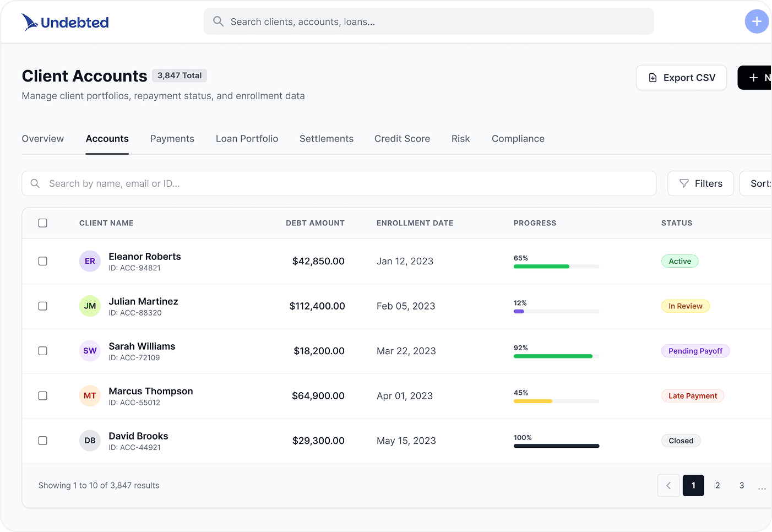Screen dimensions: 772x532
Task: Click enrollment date Mar 22, 2023
Action: tap(406, 351)
